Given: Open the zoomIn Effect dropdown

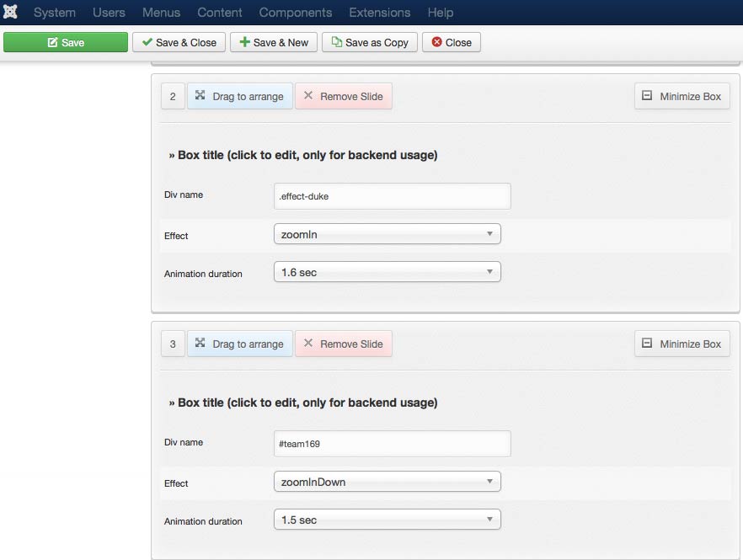Looking at the screenshot, I should pyautogui.click(x=388, y=235).
